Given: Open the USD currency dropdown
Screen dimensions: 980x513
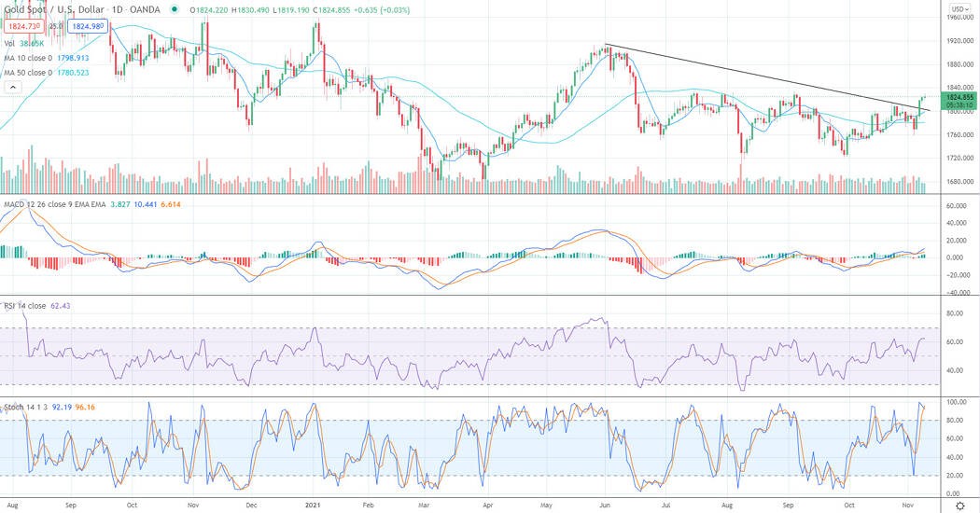Looking at the screenshot, I should 959,8.
